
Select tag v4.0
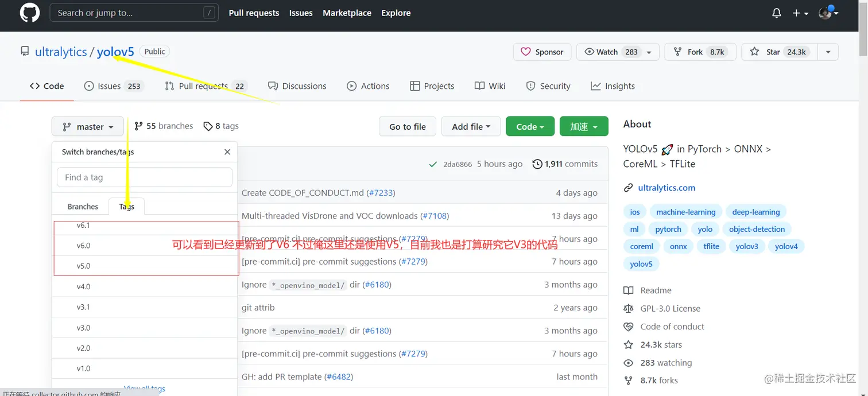pyautogui.click(x=145, y=287)
